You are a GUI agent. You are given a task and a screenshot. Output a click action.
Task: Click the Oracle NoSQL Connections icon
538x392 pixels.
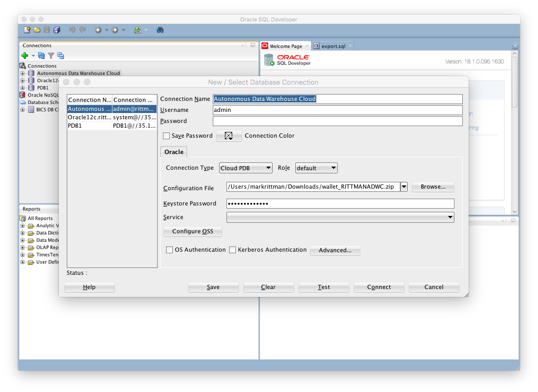[x=23, y=95]
